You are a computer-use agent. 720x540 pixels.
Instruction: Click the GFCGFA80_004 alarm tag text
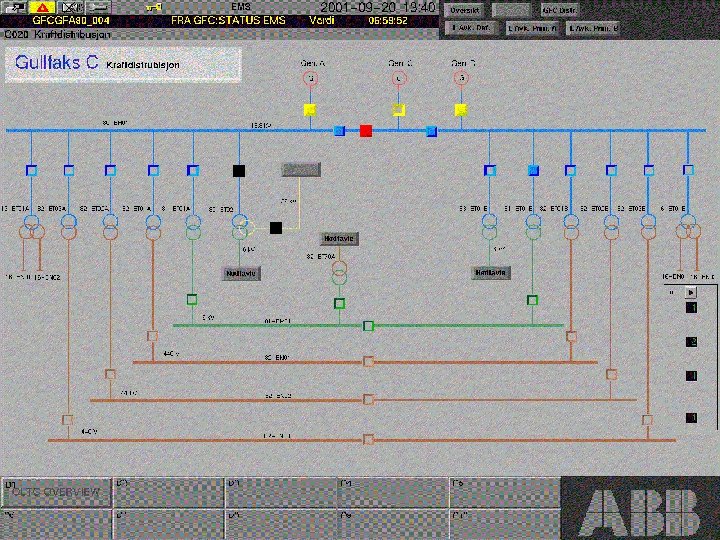coord(71,21)
